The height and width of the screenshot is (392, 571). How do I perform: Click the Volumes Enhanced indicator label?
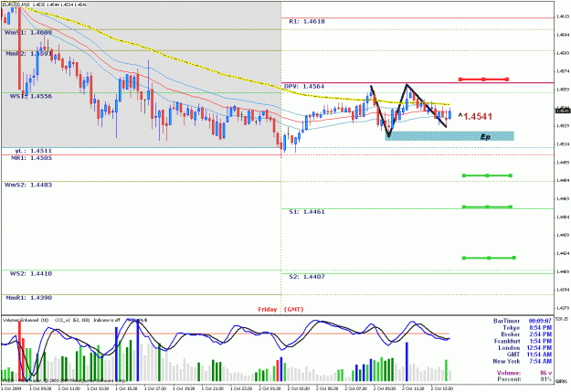pos(26,320)
